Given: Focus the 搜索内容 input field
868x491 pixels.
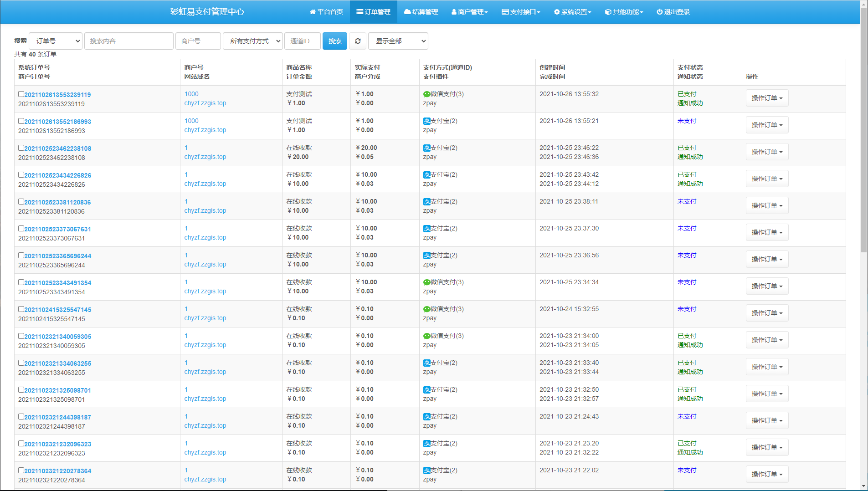Looking at the screenshot, I should pyautogui.click(x=129, y=41).
